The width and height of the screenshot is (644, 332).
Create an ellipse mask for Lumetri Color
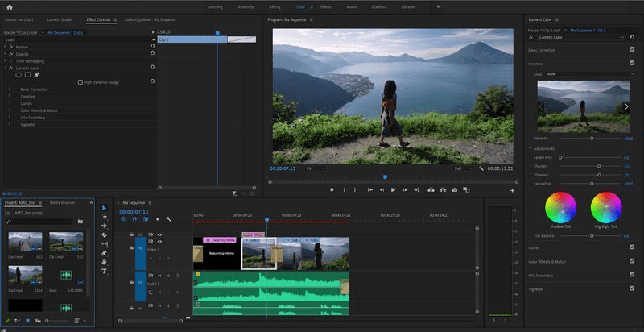point(19,74)
